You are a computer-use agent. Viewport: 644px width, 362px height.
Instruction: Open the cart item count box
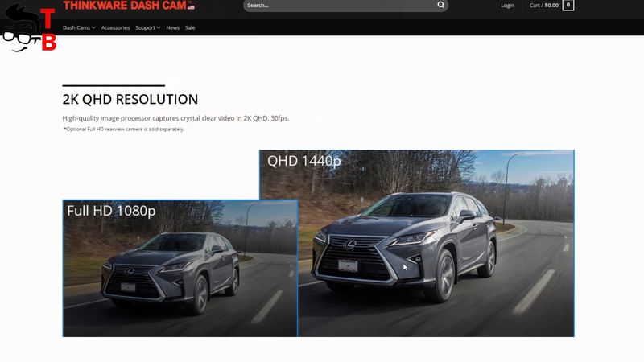(568, 6)
